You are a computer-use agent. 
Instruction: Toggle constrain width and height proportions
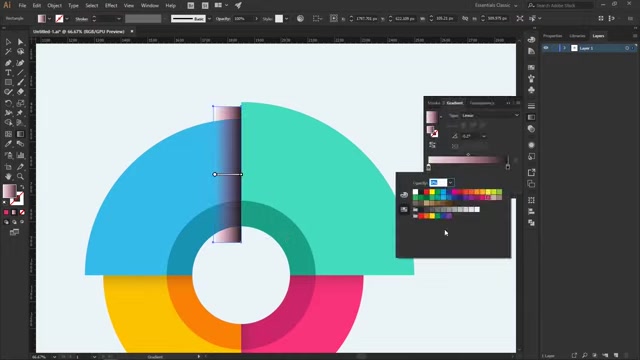coord(465,18)
